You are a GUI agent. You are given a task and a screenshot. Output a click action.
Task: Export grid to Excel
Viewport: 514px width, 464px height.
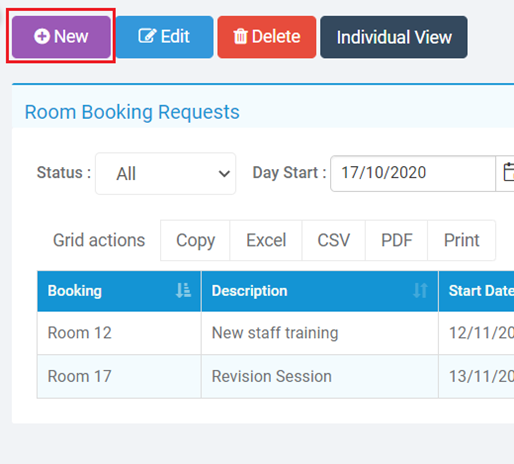pyautogui.click(x=266, y=240)
